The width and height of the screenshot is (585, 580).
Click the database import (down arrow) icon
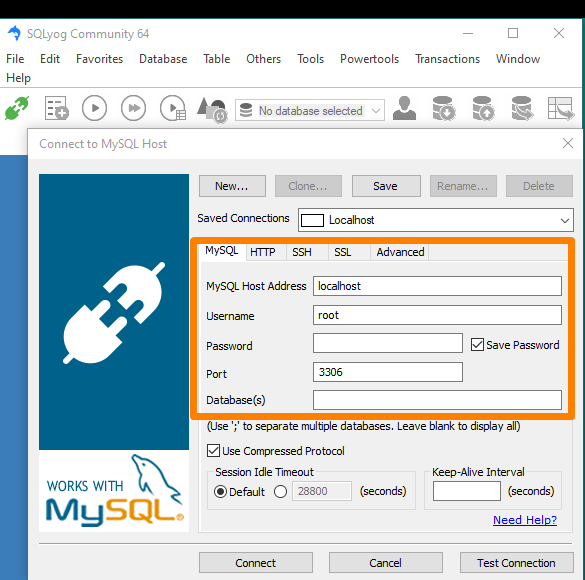click(x=443, y=109)
